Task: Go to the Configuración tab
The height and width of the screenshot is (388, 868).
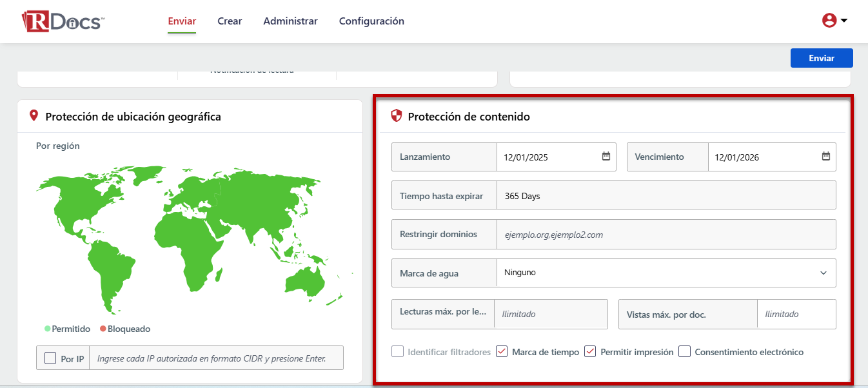Action: [x=371, y=21]
